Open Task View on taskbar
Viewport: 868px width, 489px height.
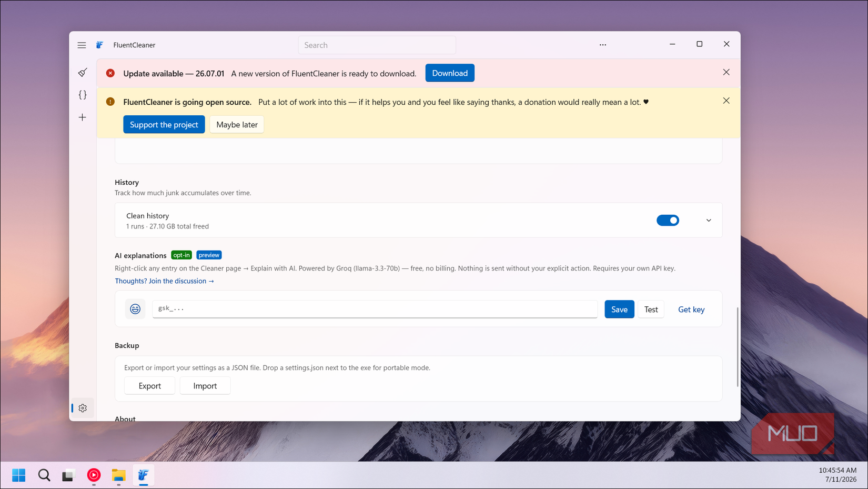pos(68,475)
